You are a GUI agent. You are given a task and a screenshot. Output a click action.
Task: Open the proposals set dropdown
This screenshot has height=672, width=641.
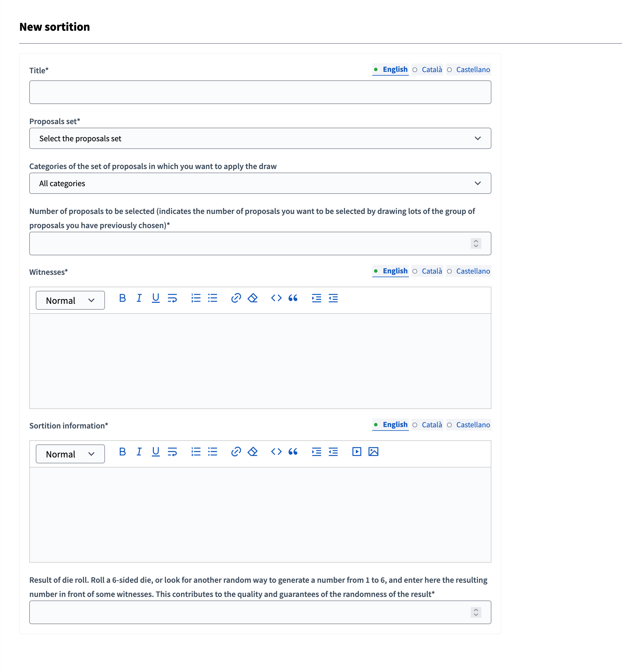260,138
